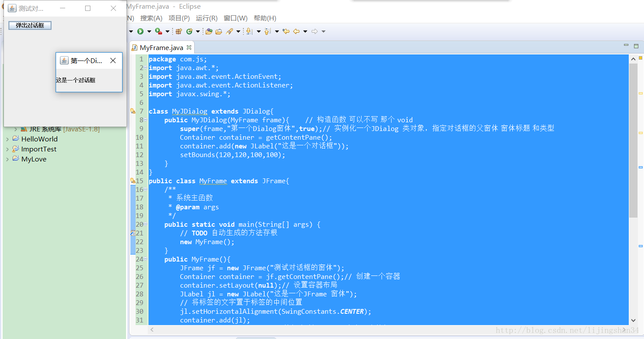The height and width of the screenshot is (339, 644).
Task: Click the horizontal scrollbar's left arrow
Action: tap(152, 330)
